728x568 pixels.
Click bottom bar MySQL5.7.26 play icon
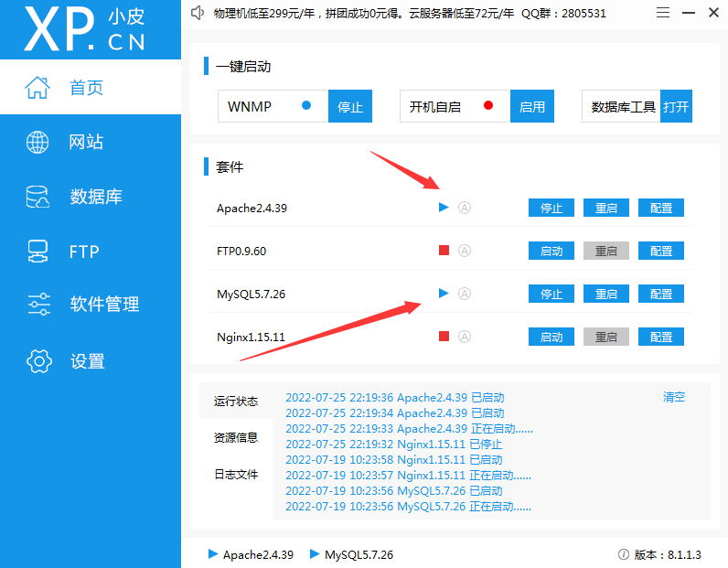(315, 553)
